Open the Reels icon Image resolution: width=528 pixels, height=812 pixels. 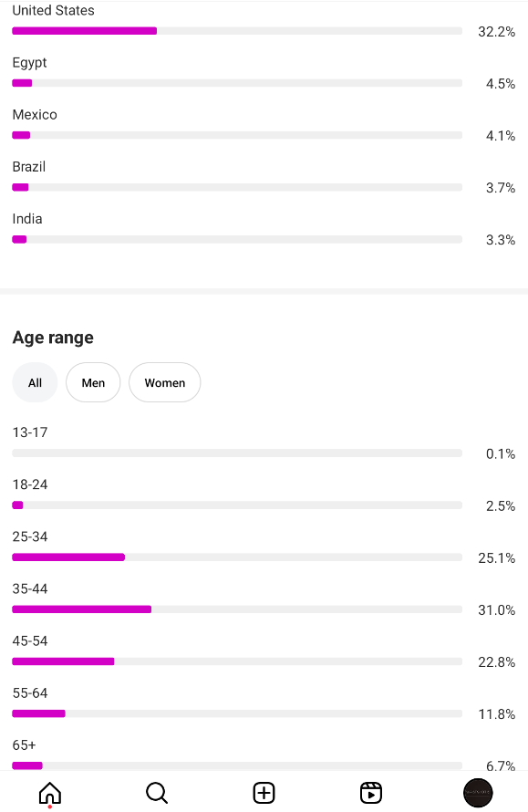(x=371, y=793)
